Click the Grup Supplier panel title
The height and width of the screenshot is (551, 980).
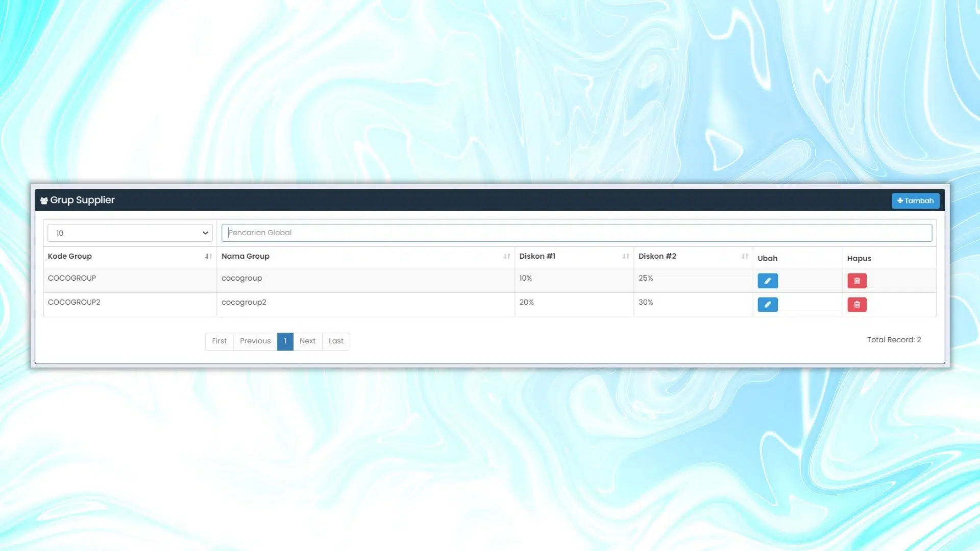coord(82,200)
